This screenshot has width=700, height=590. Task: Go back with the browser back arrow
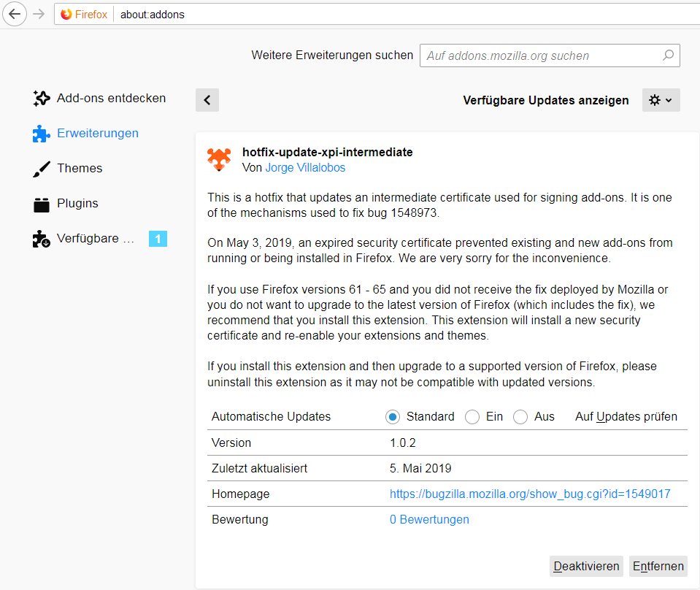point(15,15)
